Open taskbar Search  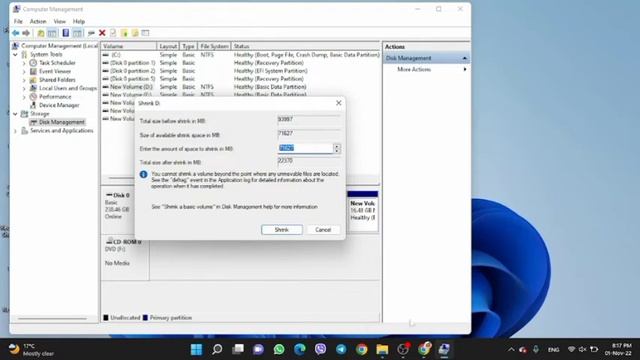point(217,349)
